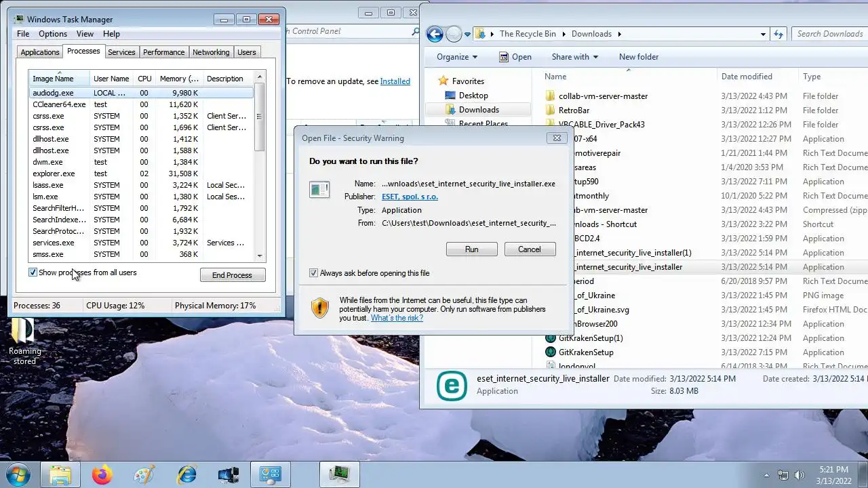The height and width of the screenshot is (488, 868).
Task: Click the Favorites star icon
Action: pyautogui.click(x=443, y=81)
